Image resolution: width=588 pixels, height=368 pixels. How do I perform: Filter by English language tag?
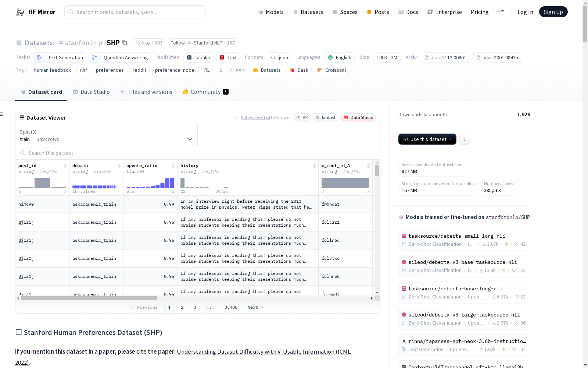pos(340,57)
